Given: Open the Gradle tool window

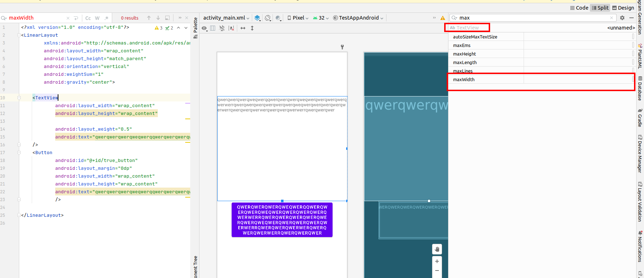Looking at the screenshot, I should point(640,118).
